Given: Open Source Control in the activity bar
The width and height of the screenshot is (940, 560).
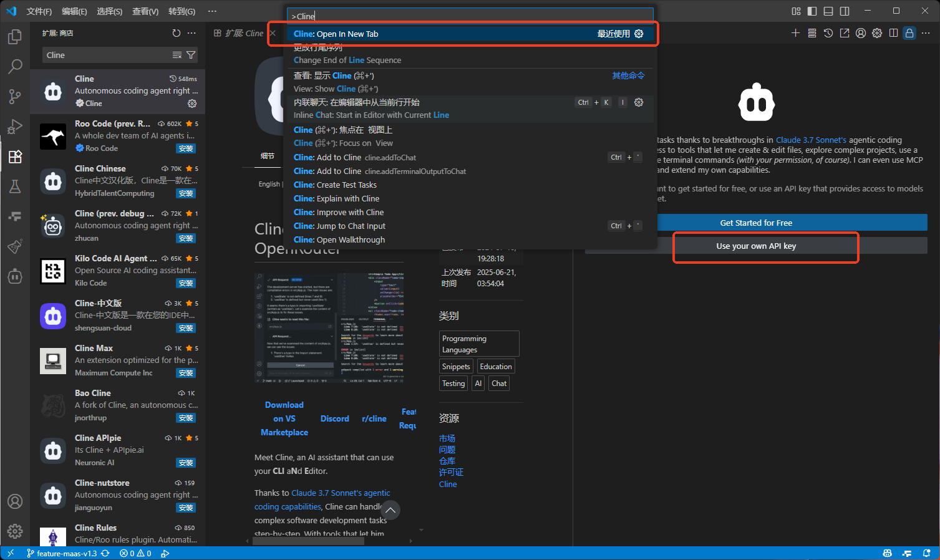Looking at the screenshot, I should coord(15,96).
